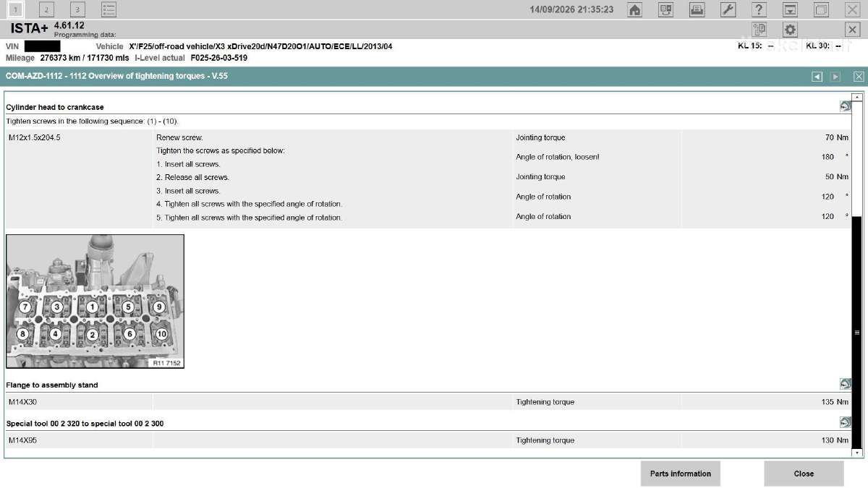Click the 130 Nm tightening torque value

pyautogui.click(x=835, y=440)
